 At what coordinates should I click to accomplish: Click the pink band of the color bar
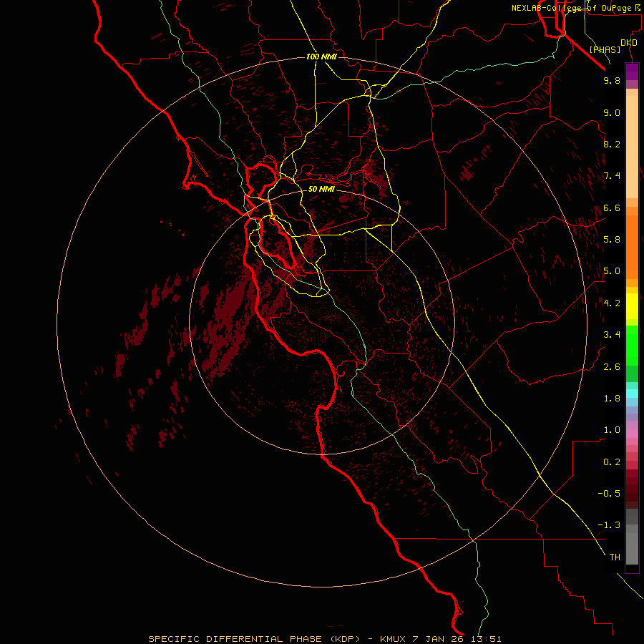coord(632,434)
